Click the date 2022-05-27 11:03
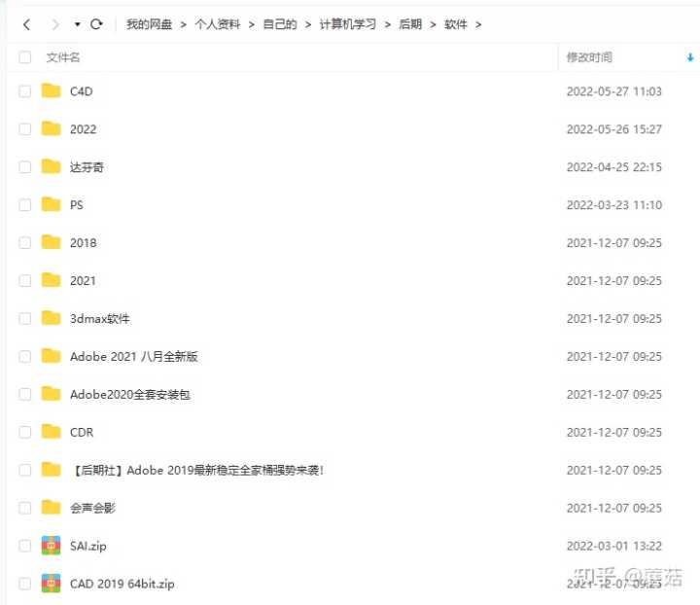The image size is (700, 605). click(614, 91)
